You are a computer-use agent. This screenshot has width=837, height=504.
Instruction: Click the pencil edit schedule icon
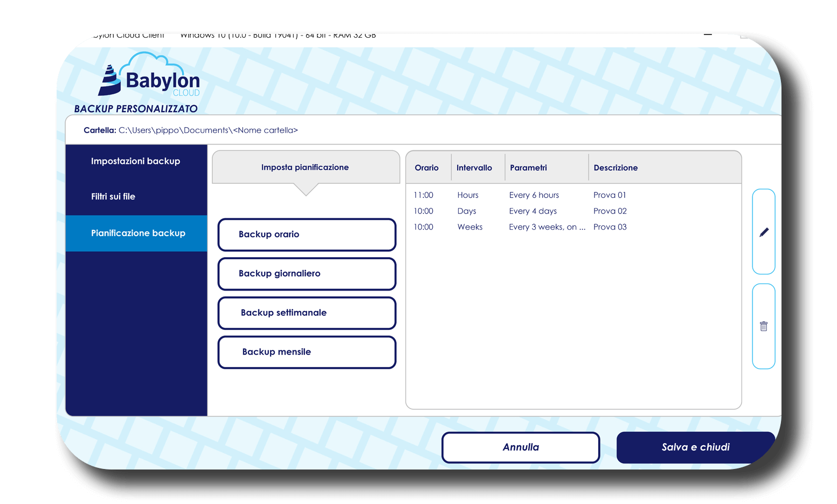coord(763,232)
